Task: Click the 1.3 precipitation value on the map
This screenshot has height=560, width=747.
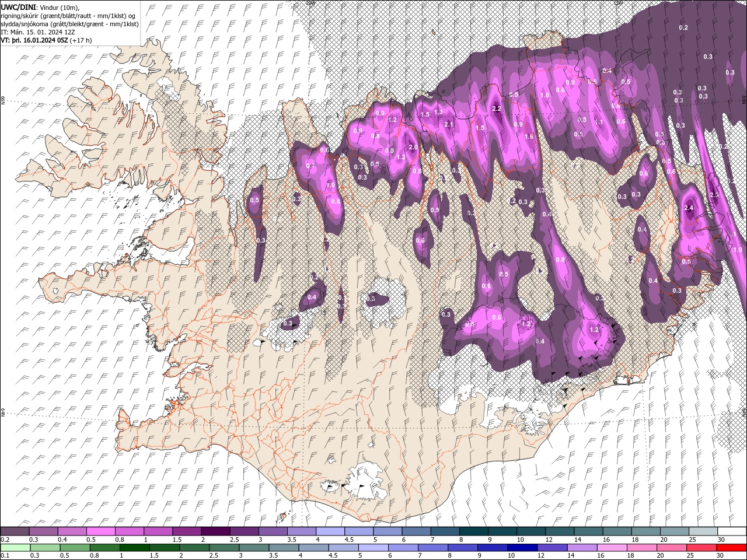Action: (438, 111)
